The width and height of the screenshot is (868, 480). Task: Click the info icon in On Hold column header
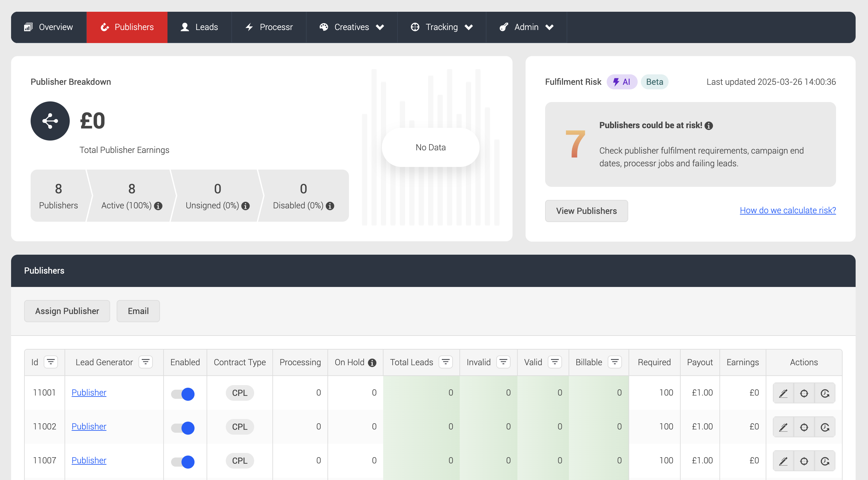click(x=372, y=363)
